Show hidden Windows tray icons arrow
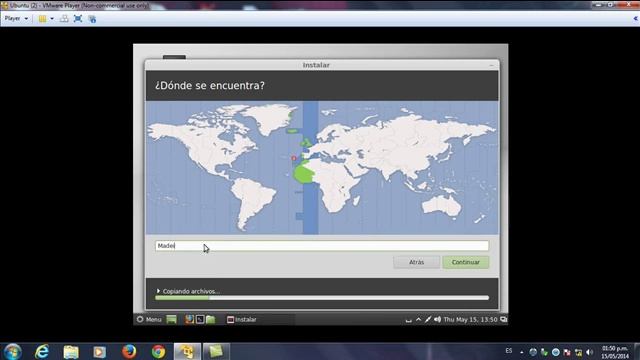The image size is (640, 360). (522, 352)
